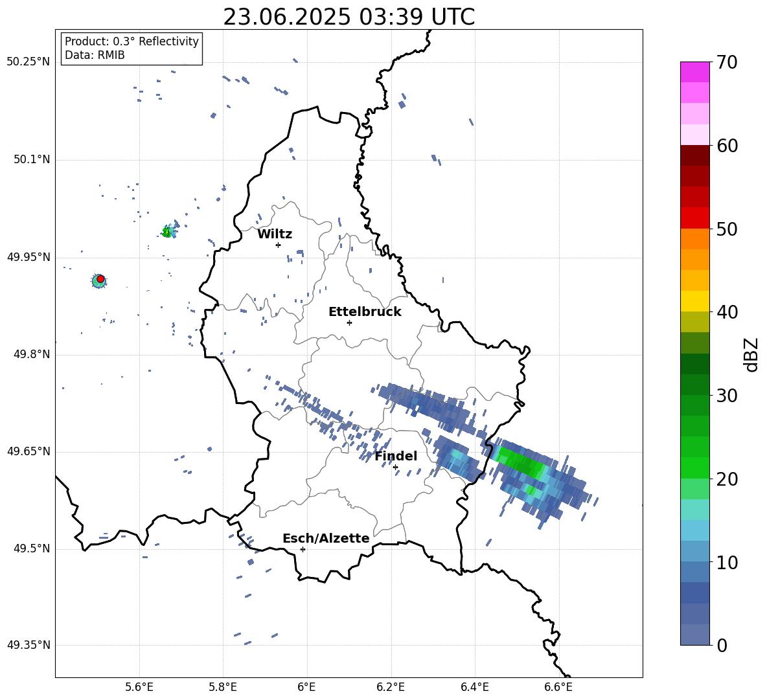Click the cross marker below Esch/Alzette
Viewport: 767px width, 700px height.
303,549
